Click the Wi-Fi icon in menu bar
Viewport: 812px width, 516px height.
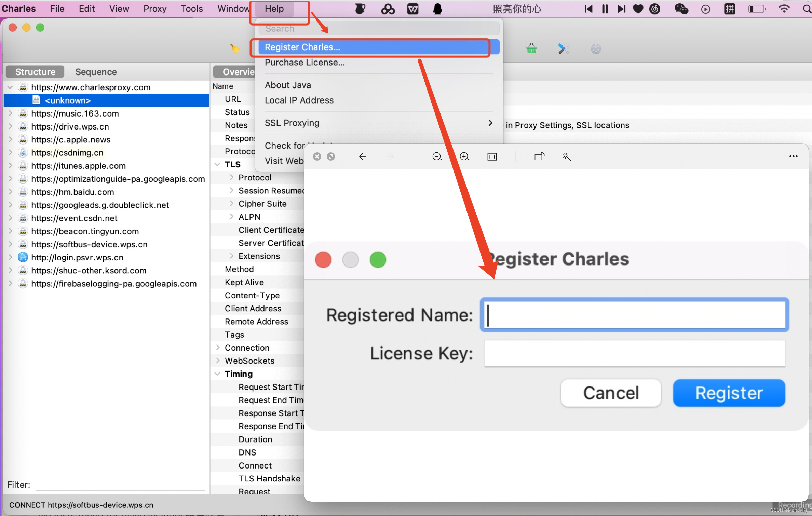pyautogui.click(x=784, y=9)
